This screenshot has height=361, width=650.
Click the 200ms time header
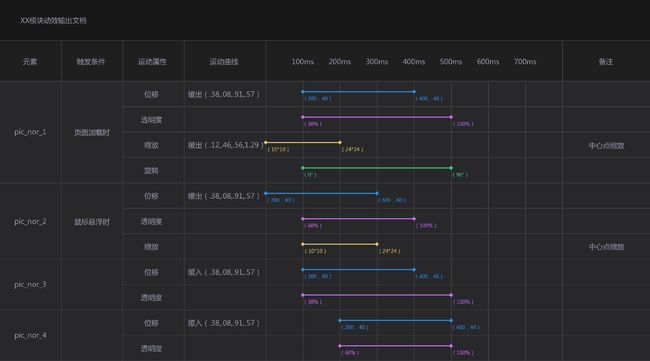coord(340,62)
